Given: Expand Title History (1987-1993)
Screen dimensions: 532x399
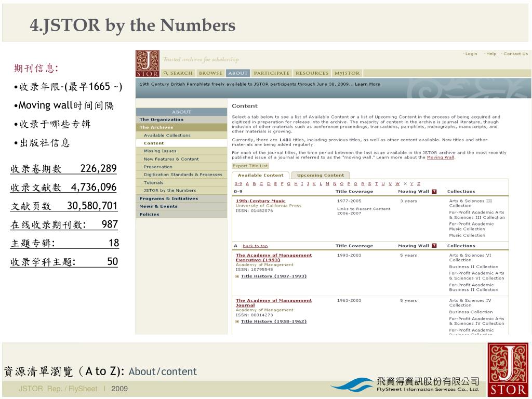Looking at the screenshot, I should (237, 276).
